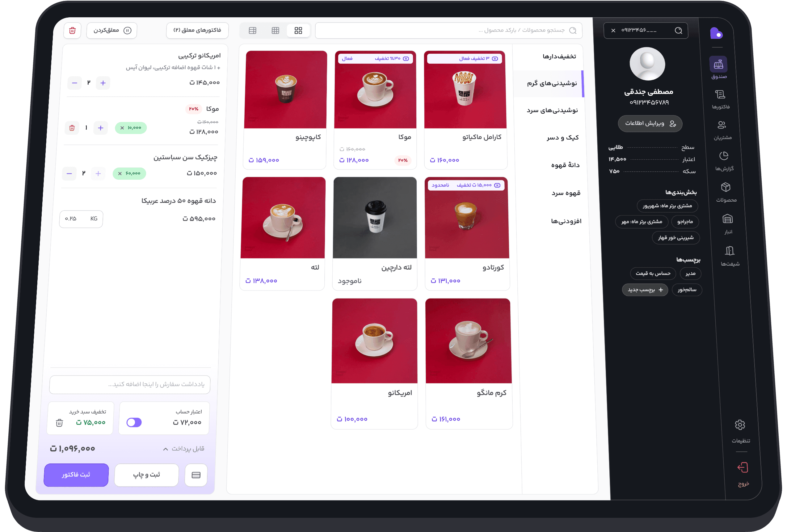
Task: Toggle the account credit (اعتبار حساب) switch
Action: click(x=134, y=422)
